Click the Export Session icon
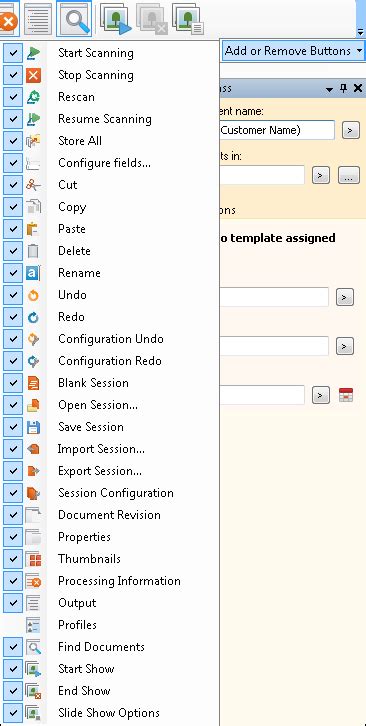This screenshot has height=726, width=366. [33, 471]
